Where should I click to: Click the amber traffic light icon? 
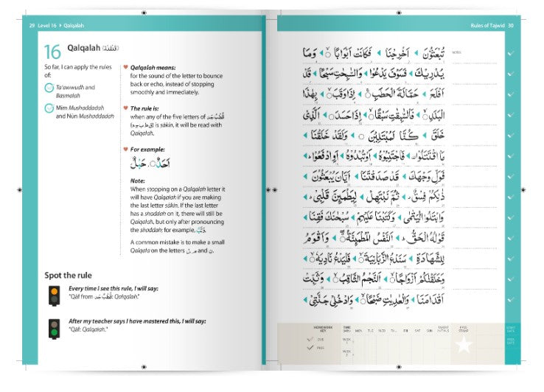click(x=54, y=295)
